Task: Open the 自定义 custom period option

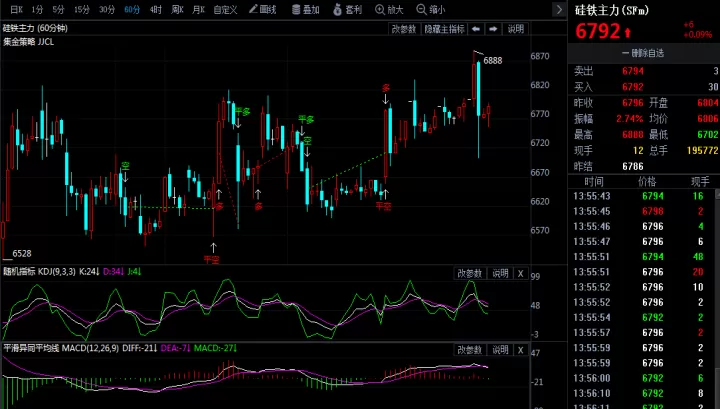Action: (x=225, y=9)
